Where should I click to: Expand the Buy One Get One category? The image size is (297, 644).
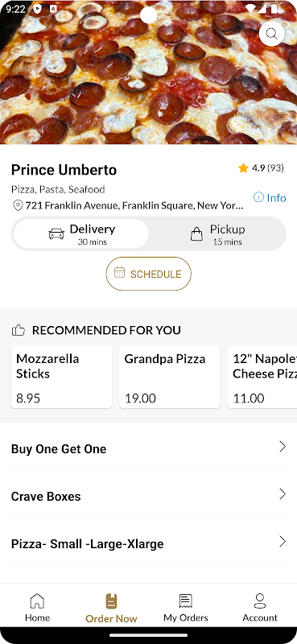148,449
